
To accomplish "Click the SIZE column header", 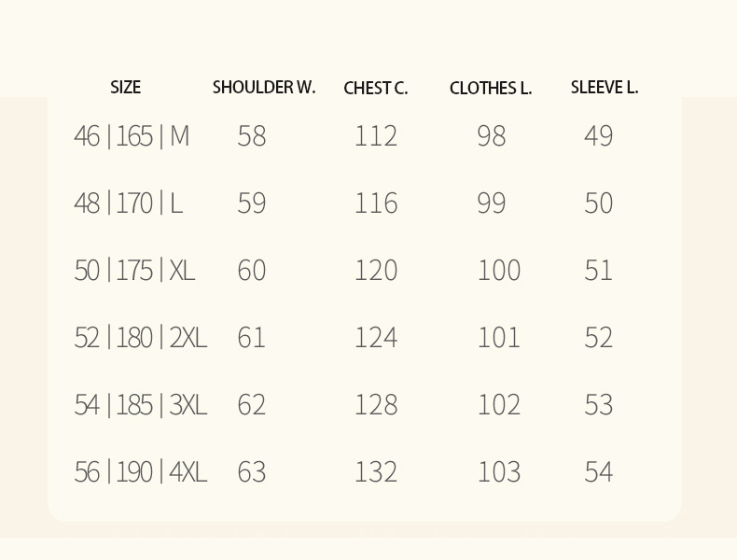I will [x=126, y=88].
